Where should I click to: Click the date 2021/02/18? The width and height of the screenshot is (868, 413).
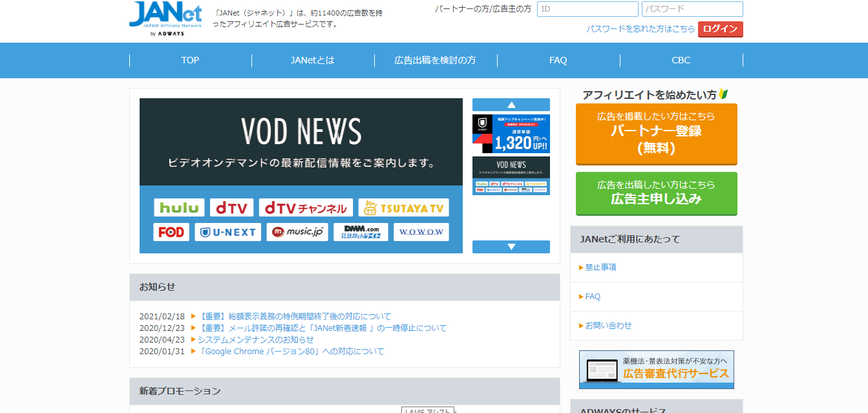(x=162, y=316)
